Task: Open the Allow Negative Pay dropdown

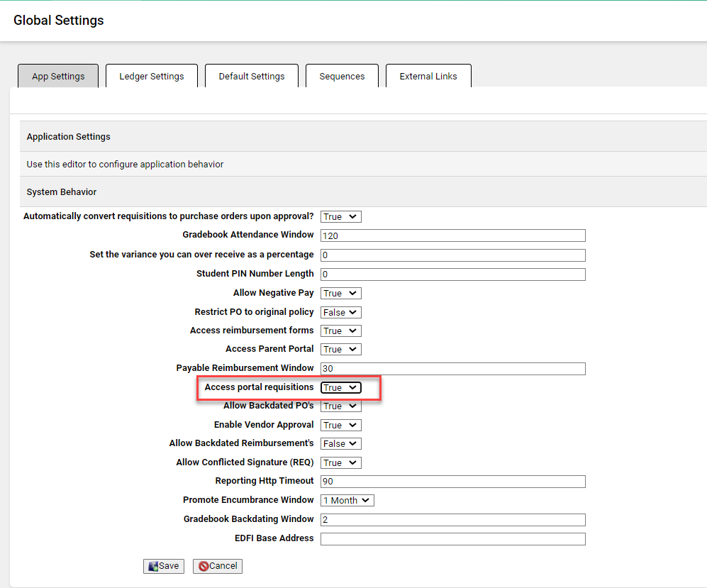Action: pos(340,293)
